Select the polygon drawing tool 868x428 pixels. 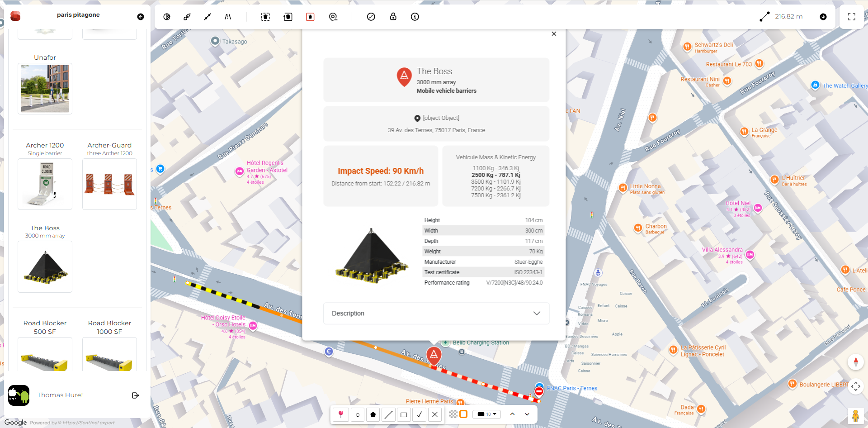[373, 414]
